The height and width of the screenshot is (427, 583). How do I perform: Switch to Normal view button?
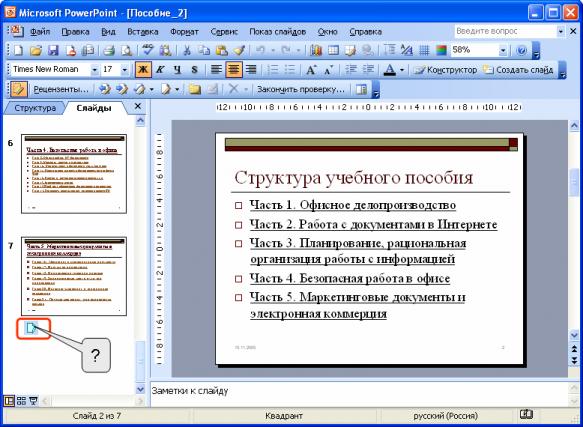(x=9, y=401)
